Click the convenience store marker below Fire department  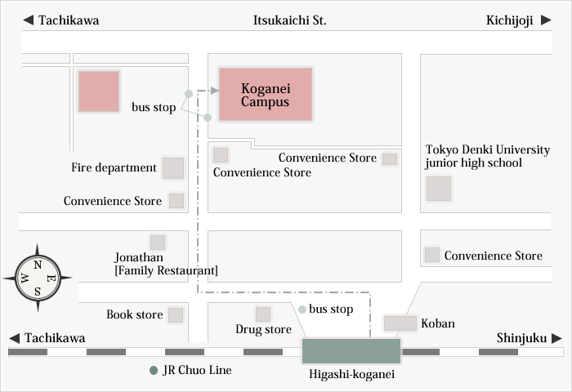177,201
